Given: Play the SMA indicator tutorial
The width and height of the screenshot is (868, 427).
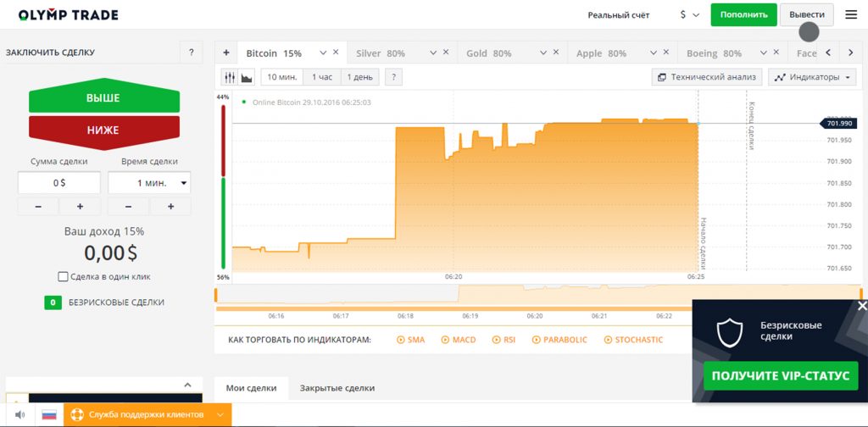Looking at the screenshot, I should (x=411, y=340).
